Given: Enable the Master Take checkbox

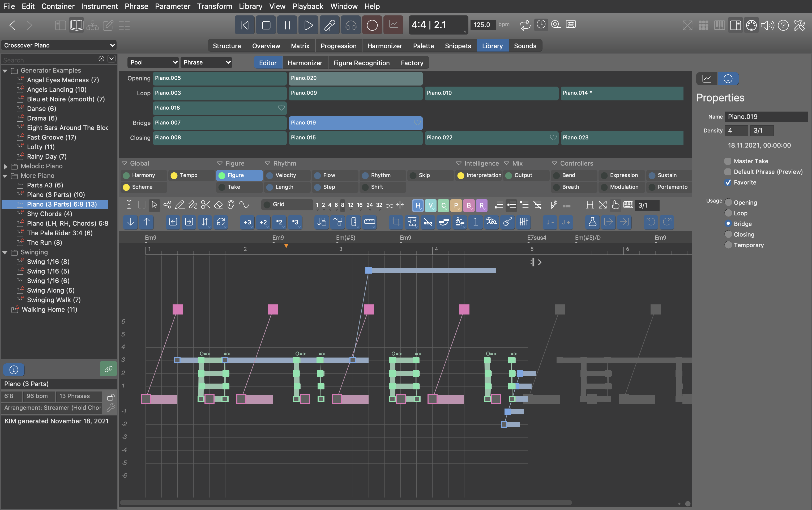Looking at the screenshot, I should pos(728,161).
